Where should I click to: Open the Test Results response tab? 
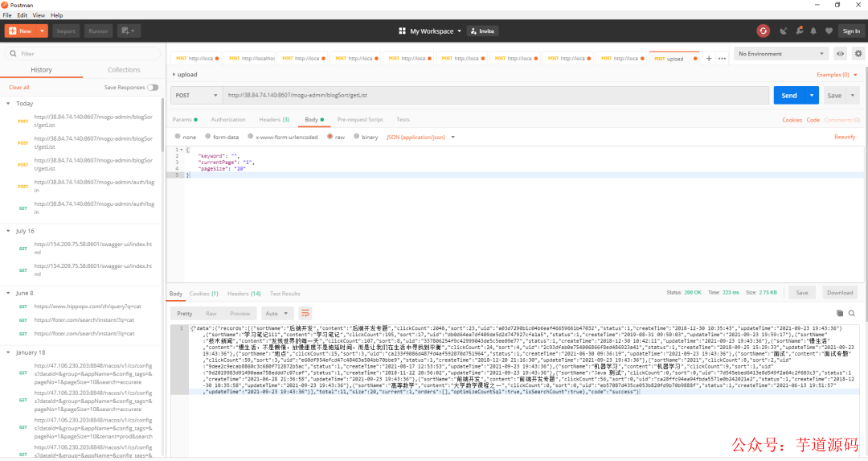(285, 294)
